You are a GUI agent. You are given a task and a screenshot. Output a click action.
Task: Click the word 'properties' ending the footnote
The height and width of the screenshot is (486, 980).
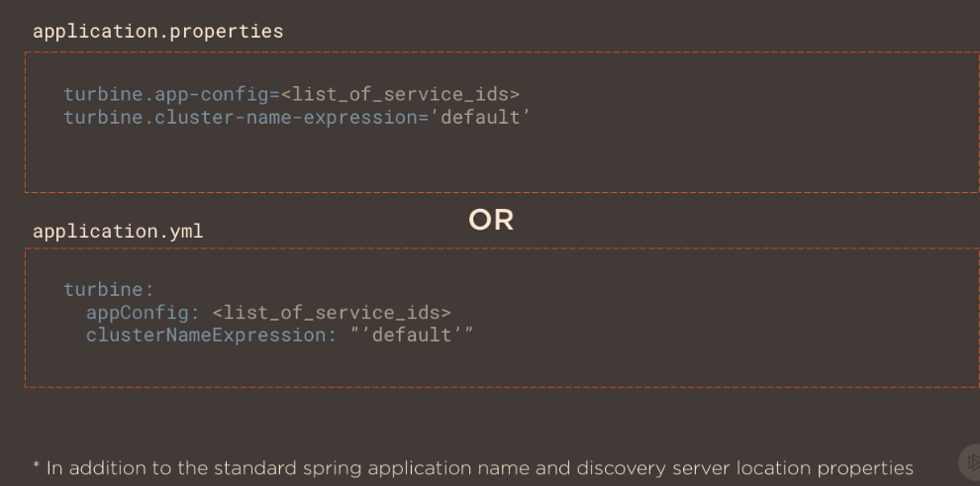863,467
